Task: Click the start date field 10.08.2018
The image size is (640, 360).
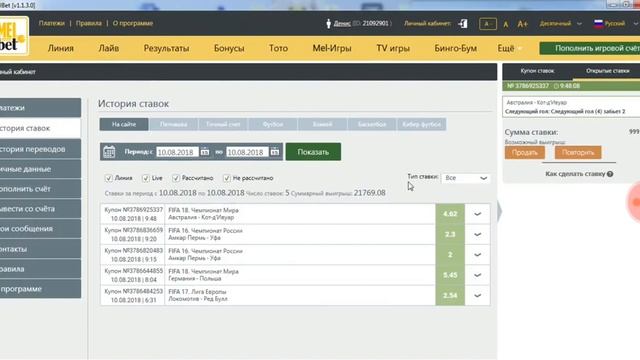Action: pyautogui.click(x=177, y=152)
